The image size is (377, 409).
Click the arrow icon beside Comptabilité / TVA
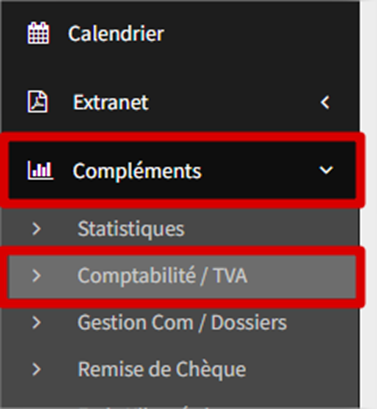point(36,275)
